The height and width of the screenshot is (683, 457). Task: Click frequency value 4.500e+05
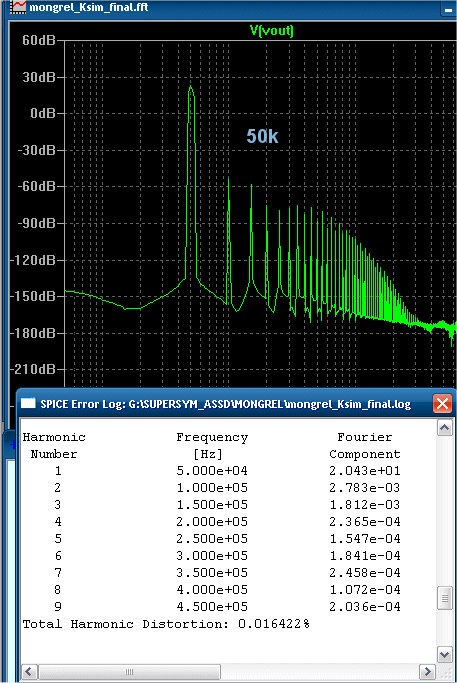coord(212,607)
